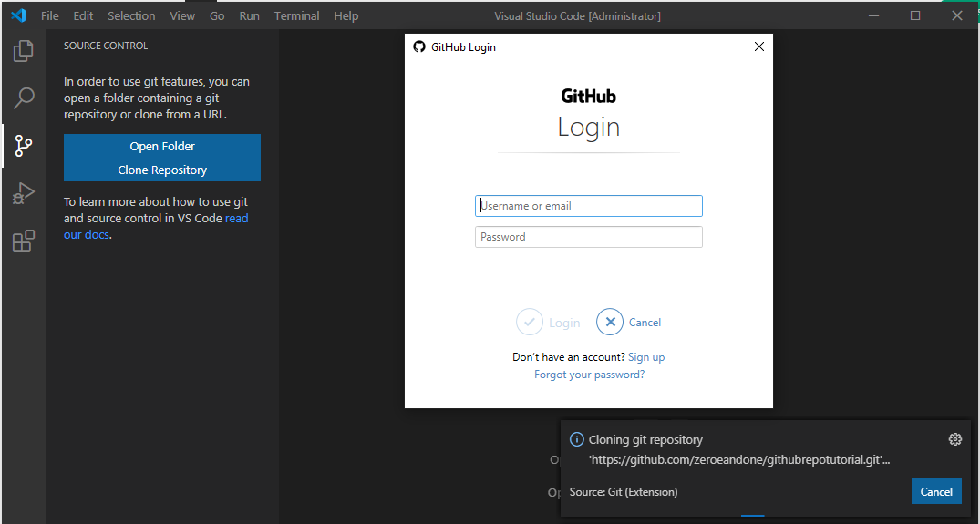Click the Clone Repository button

point(162,170)
